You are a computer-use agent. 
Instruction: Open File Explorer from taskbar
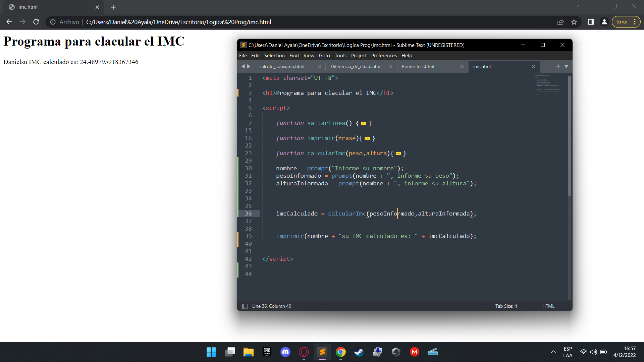(249, 352)
